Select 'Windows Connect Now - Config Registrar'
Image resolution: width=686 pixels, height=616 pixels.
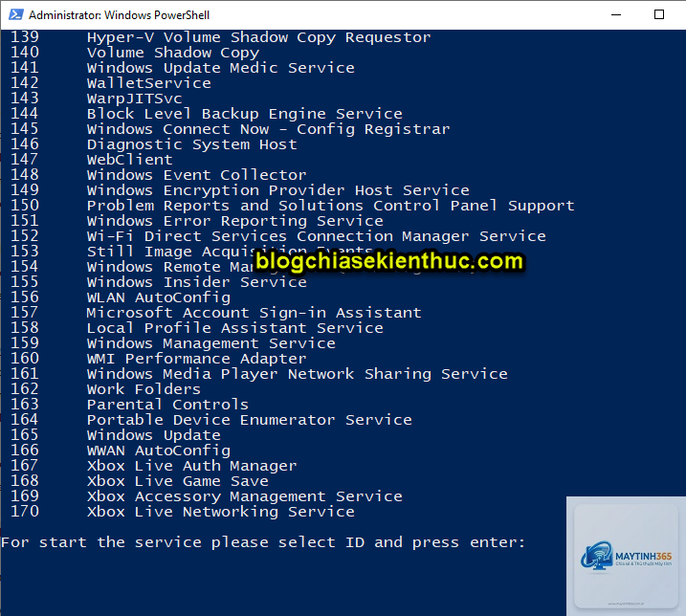click(268, 129)
